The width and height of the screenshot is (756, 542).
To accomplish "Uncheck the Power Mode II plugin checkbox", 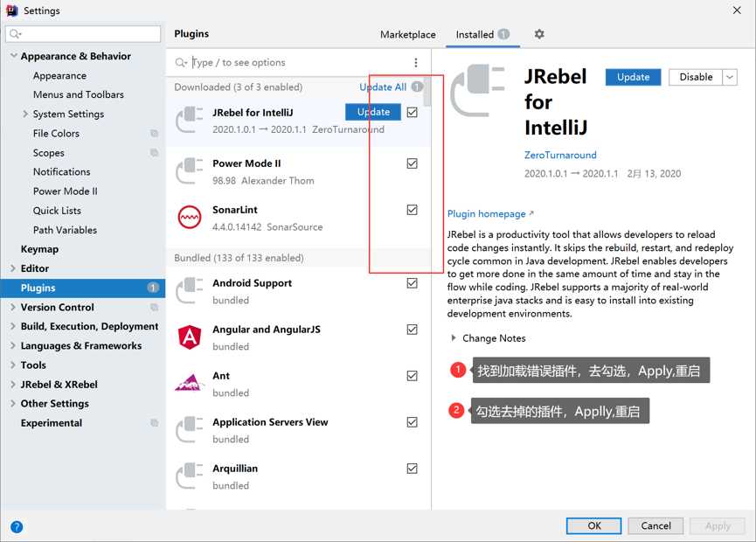I will click(413, 163).
